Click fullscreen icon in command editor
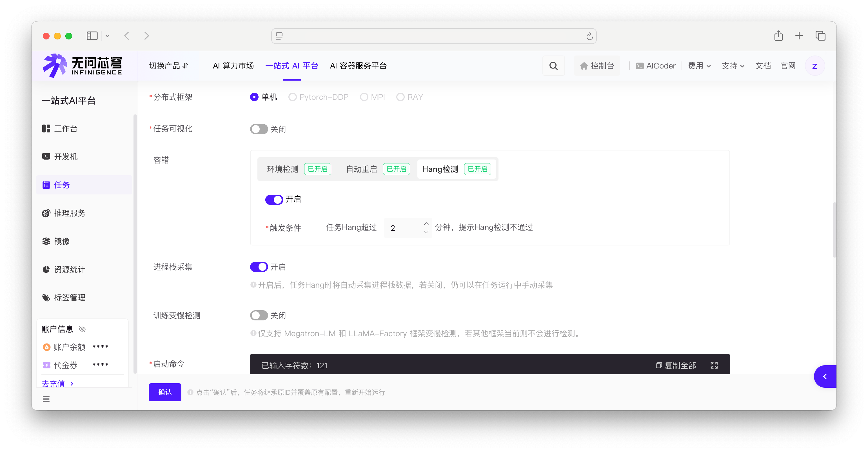 (x=714, y=365)
